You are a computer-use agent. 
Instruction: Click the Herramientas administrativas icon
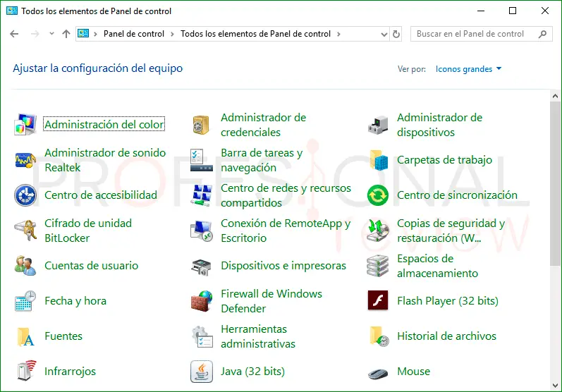[202, 337]
